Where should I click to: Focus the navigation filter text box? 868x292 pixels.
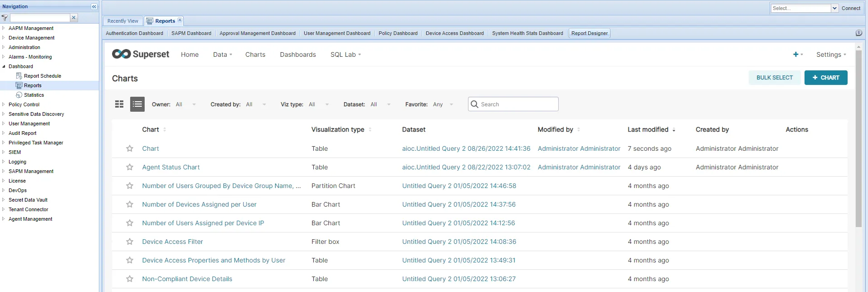click(40, 18)
